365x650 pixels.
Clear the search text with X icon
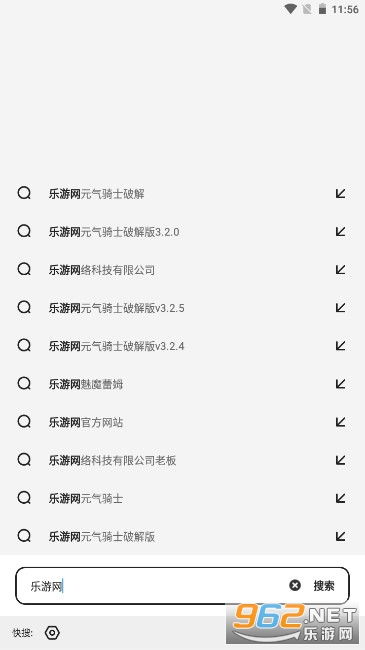pyautogui.click(x=295, y=585)
